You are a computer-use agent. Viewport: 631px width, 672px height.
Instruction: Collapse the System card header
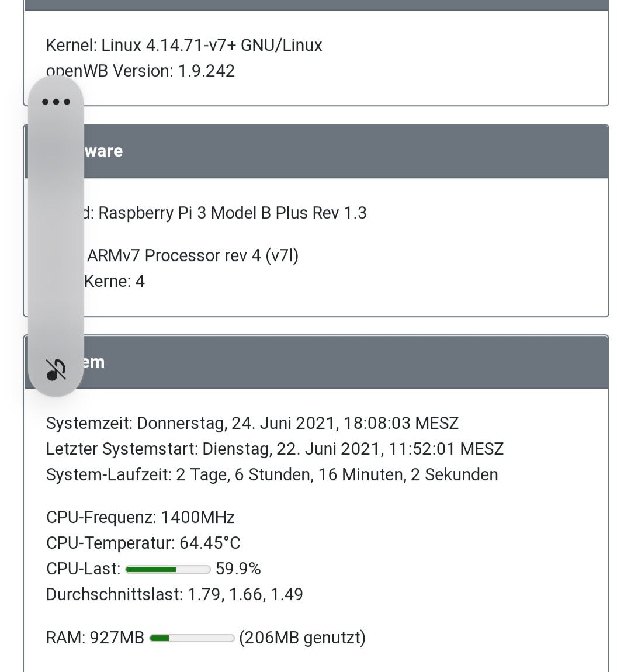click(x=345, y=362)
